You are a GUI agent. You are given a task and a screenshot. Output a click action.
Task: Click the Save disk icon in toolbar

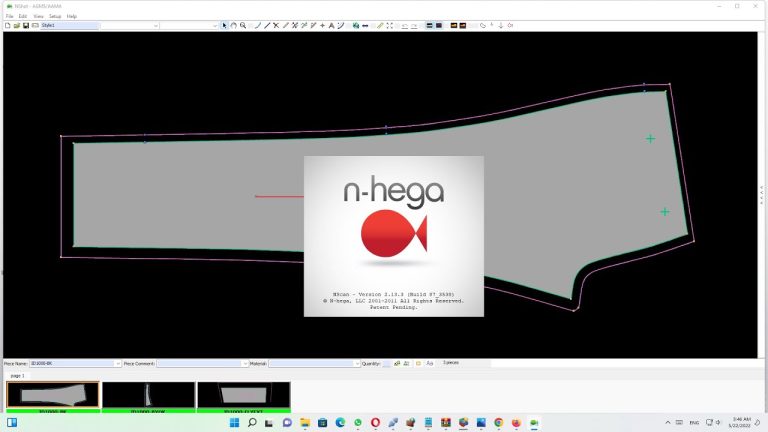tap(26, 25)
